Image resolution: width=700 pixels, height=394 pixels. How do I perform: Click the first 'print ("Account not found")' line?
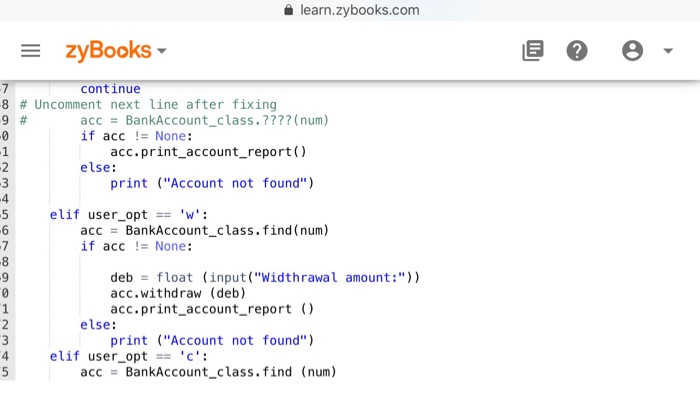(212, 183)
